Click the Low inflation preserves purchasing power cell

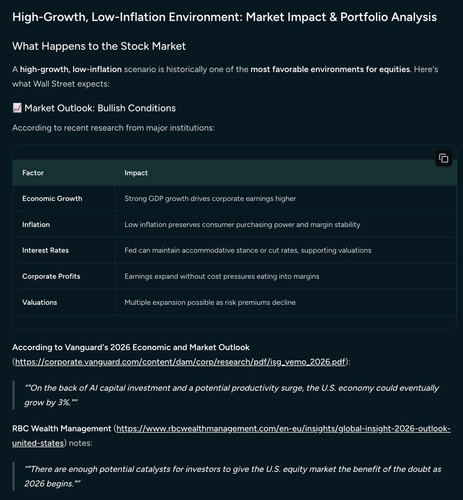pos(242,225)
